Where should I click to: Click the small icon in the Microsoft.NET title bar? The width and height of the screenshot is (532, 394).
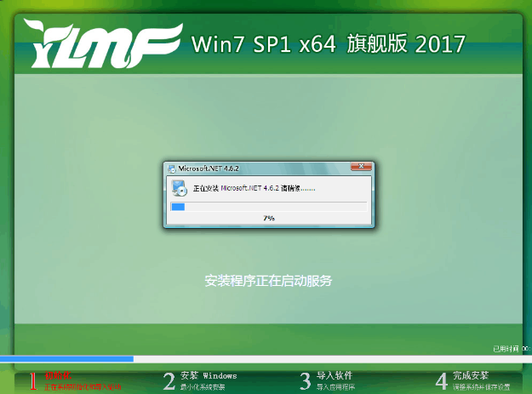tap(172, 168)
